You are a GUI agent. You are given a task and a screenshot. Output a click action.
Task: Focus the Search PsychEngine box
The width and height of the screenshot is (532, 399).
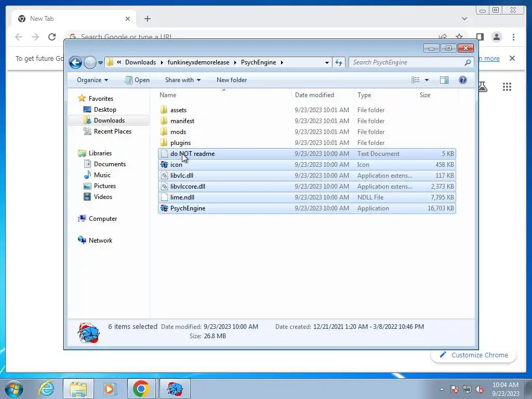pos(407,62)
